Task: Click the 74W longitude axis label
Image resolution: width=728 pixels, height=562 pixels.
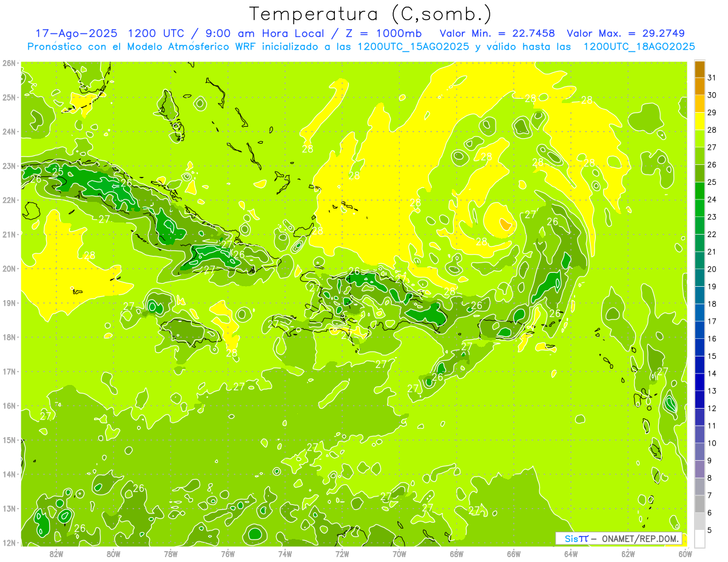Action: [x=285, y=554]
